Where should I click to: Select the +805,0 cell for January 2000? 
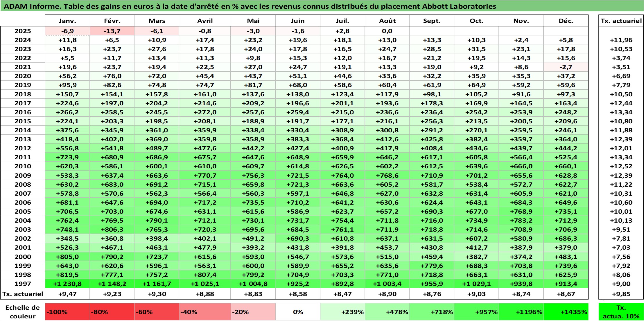[67, 257]
